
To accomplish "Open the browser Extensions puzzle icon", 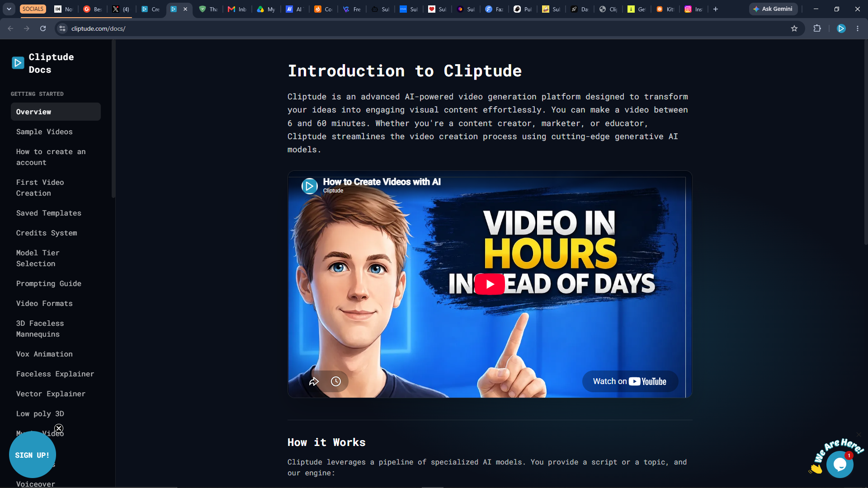I will pyautogui.click(x=817, y=28).
